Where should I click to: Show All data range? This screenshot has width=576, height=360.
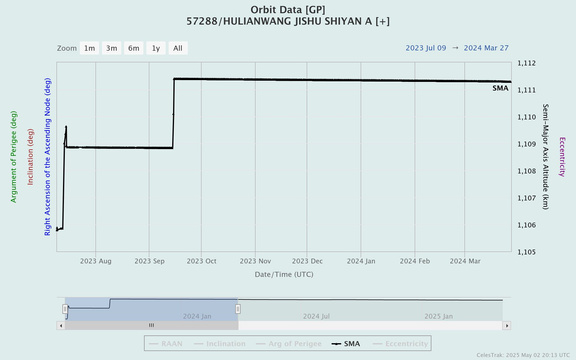coord(178,48)
